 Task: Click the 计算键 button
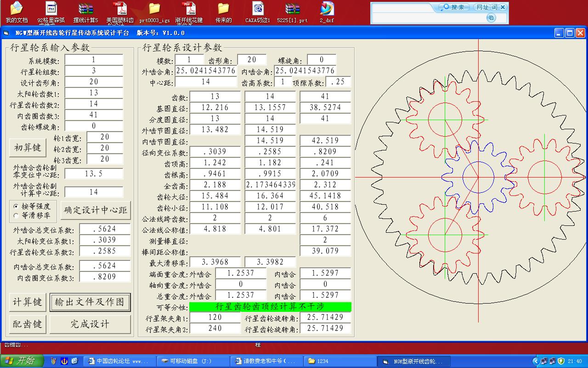click(x=28, y=302)
